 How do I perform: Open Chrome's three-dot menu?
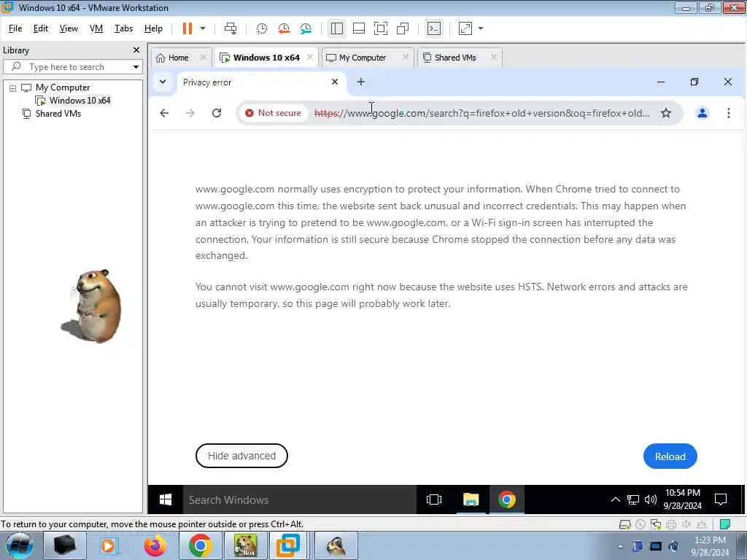(x=729, y=113)
